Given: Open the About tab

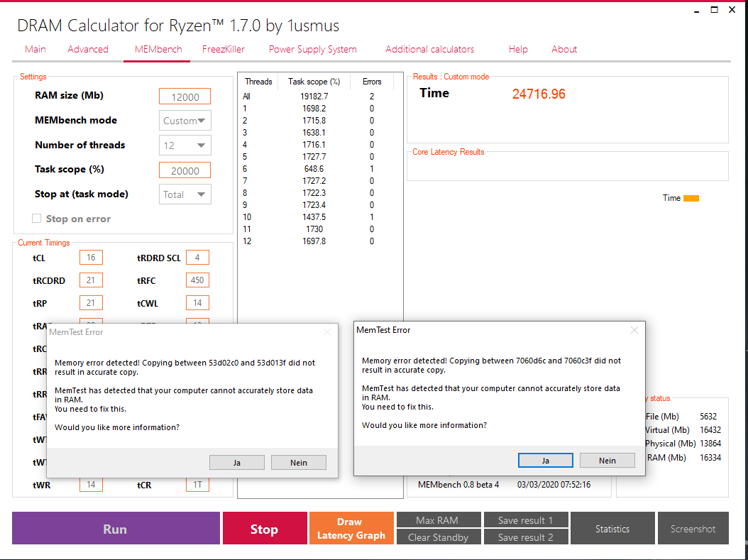Looking at the screenshot, I should 564,49.
